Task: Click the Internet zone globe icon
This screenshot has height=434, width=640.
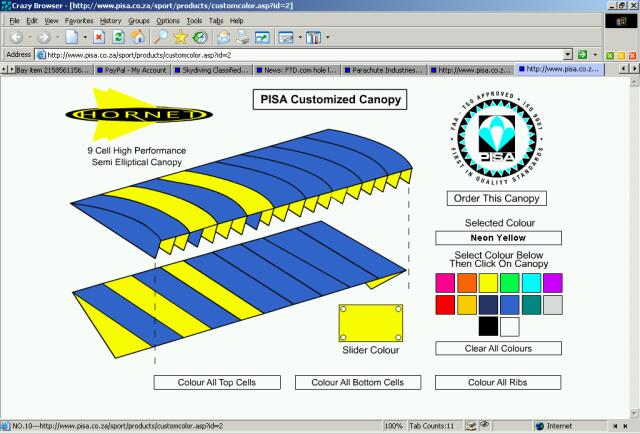Action: pos(540,426)
